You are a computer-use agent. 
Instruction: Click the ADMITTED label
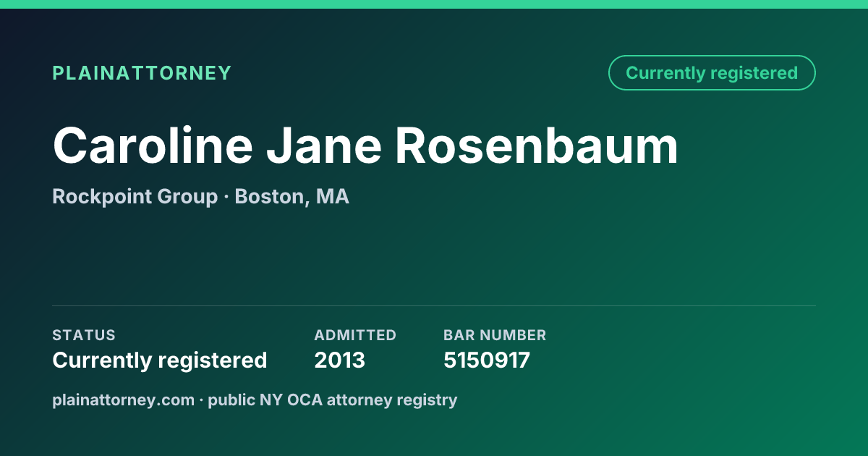click(x=355, y=335)
